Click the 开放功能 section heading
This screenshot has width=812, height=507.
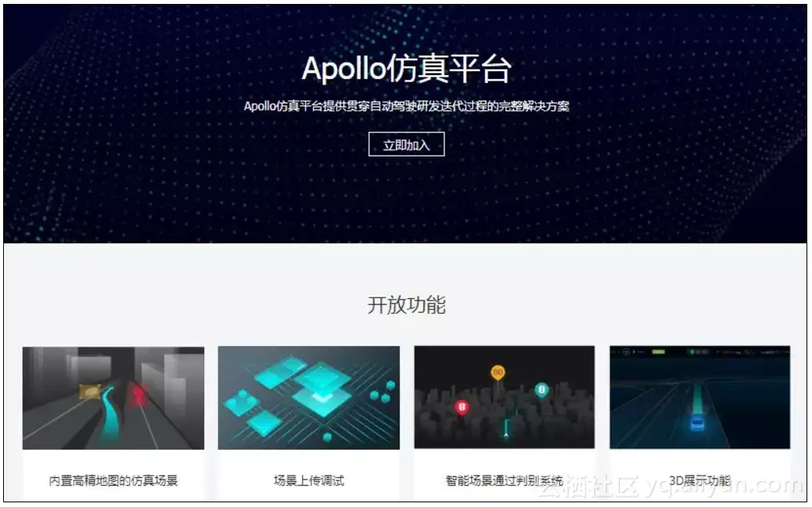[407, 305]
